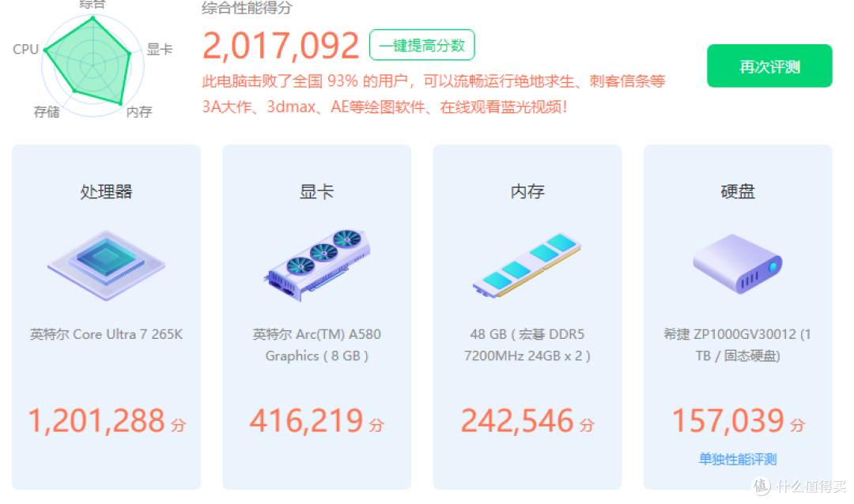Click the 希捷 ZP1000GV30012 description
This screenshot has height=504, width=854.
pos(738,344)
